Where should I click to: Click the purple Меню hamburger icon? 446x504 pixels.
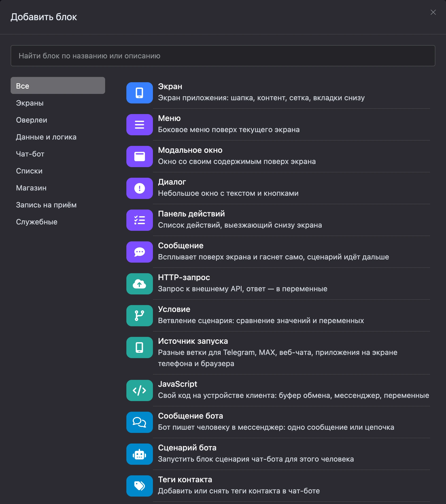pos(139,125)
